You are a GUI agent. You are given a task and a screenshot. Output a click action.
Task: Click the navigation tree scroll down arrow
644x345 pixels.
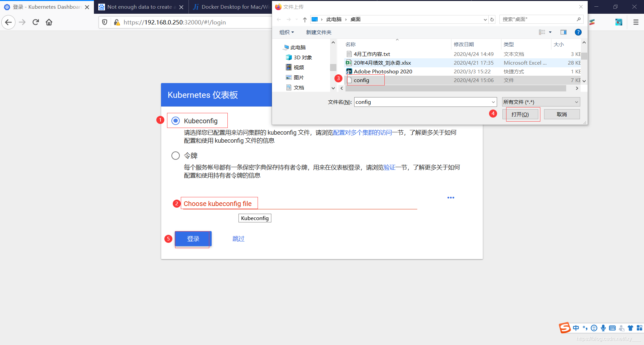[333, 88]
